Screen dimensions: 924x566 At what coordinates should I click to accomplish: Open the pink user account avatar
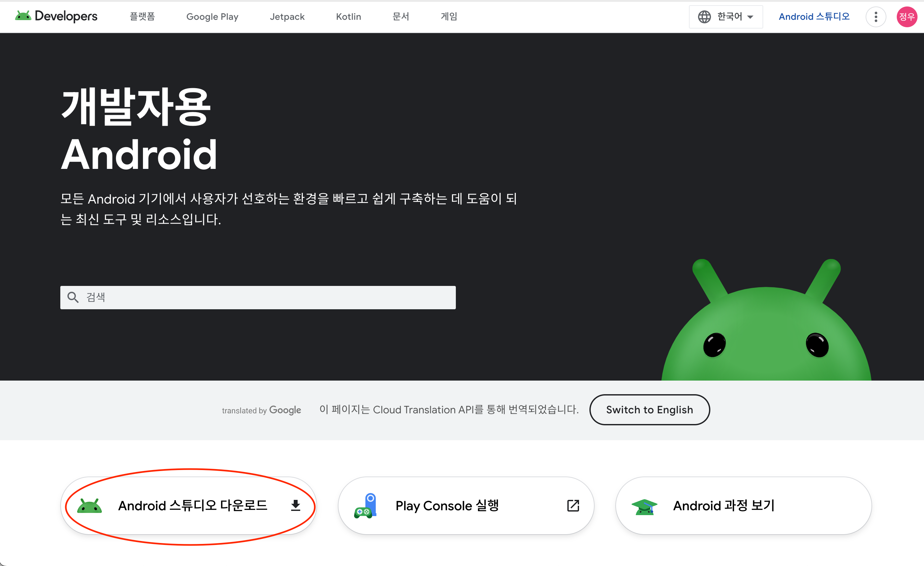[x=907, y=17]
